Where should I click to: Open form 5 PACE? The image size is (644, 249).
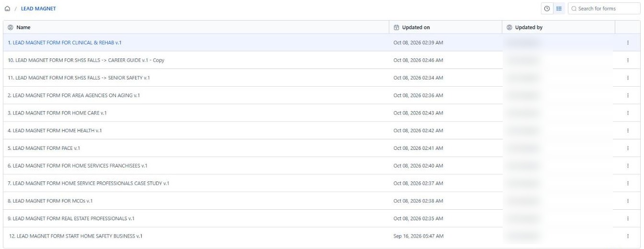tap(44, 148)
